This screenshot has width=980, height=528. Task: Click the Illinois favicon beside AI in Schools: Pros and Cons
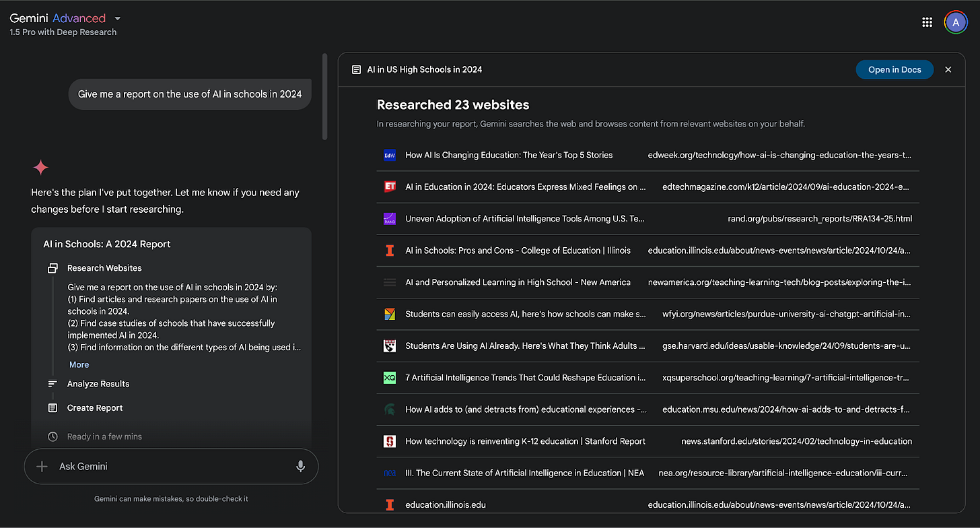[x=389, y=251]
